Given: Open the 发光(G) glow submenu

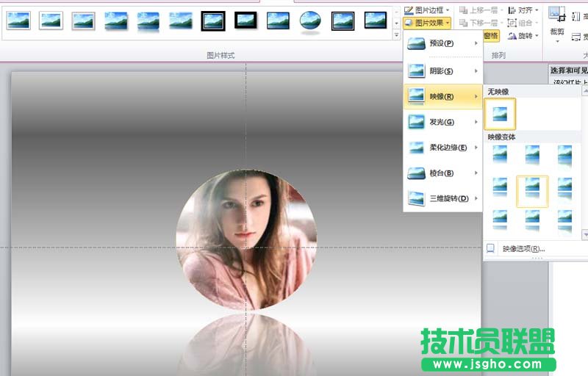Looking at the screenshot, I should point(443,122).
